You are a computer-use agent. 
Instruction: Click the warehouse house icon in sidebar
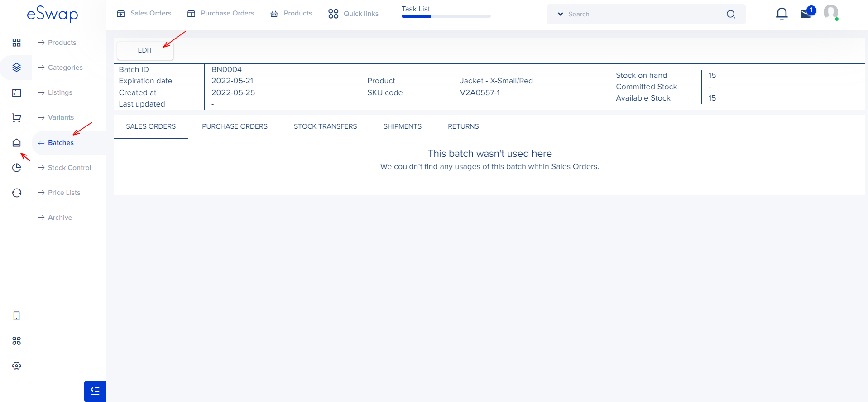17,143
